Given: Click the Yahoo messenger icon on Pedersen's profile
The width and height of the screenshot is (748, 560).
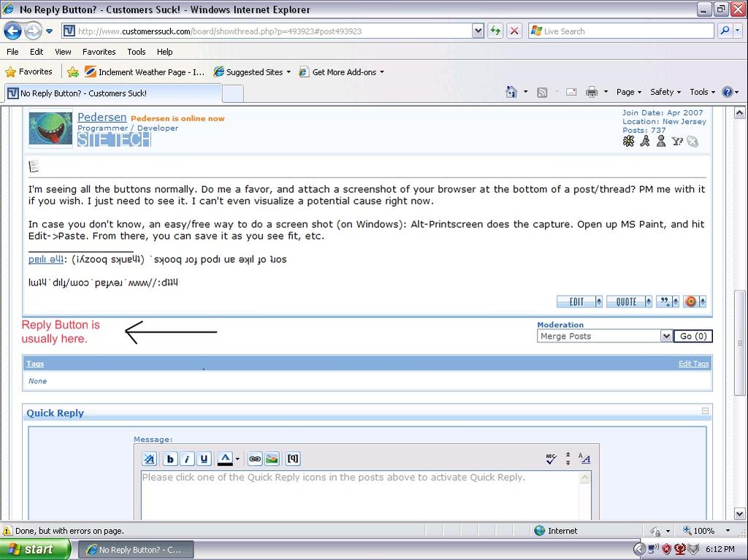Looking at the screenshot, I should 677,142.
